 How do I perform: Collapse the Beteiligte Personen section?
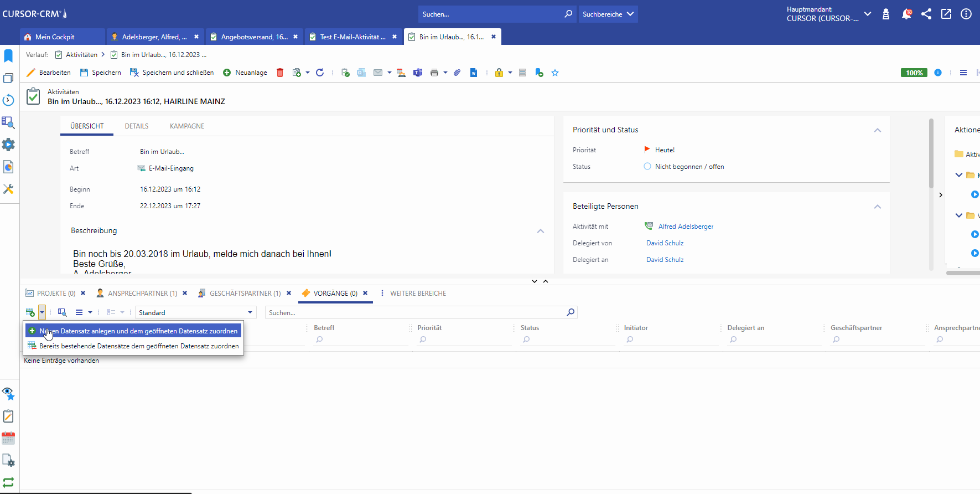click(877, 207)
